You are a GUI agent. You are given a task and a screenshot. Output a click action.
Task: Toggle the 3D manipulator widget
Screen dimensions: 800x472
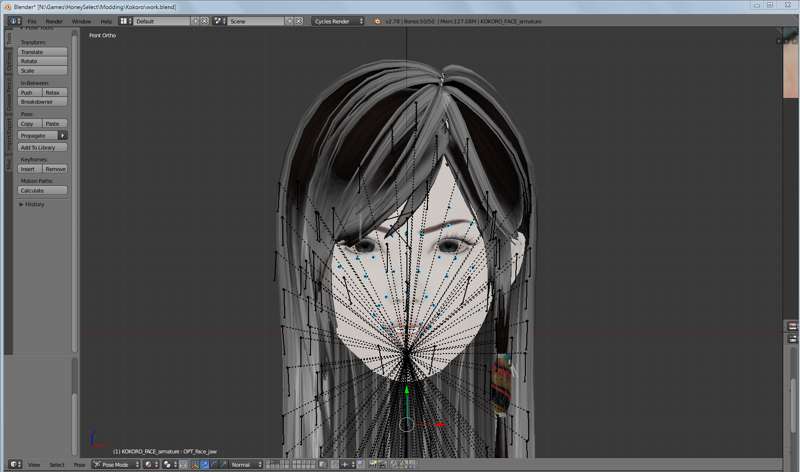click(x=194, y=464)
